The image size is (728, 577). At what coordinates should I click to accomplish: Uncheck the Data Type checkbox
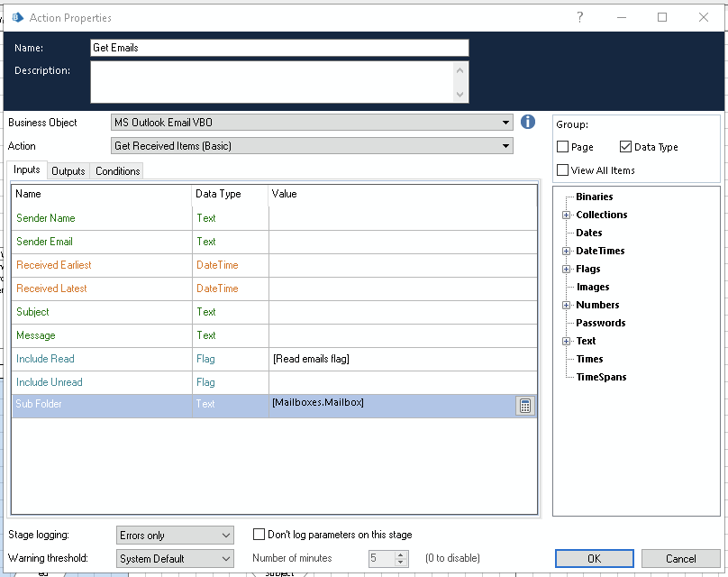[x=626, y=147]
